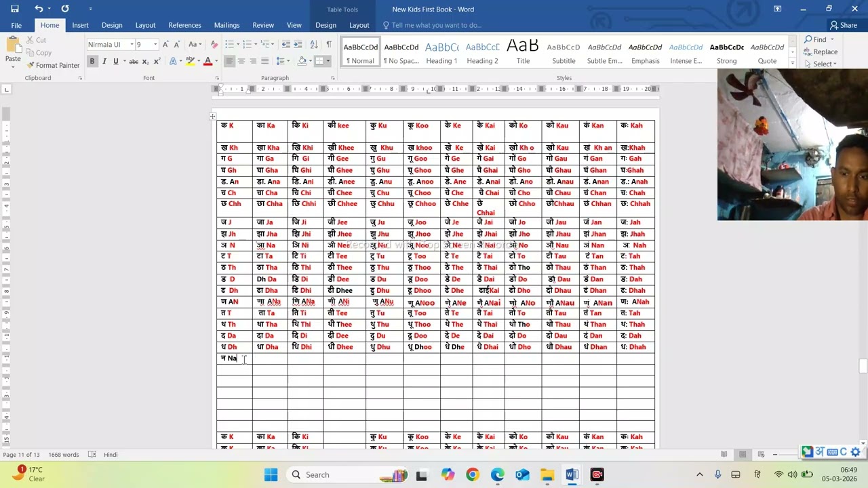Click the Tell me what you want search box
The width and height of the screenshot is (868, 488).
click(x=437, y=25)
